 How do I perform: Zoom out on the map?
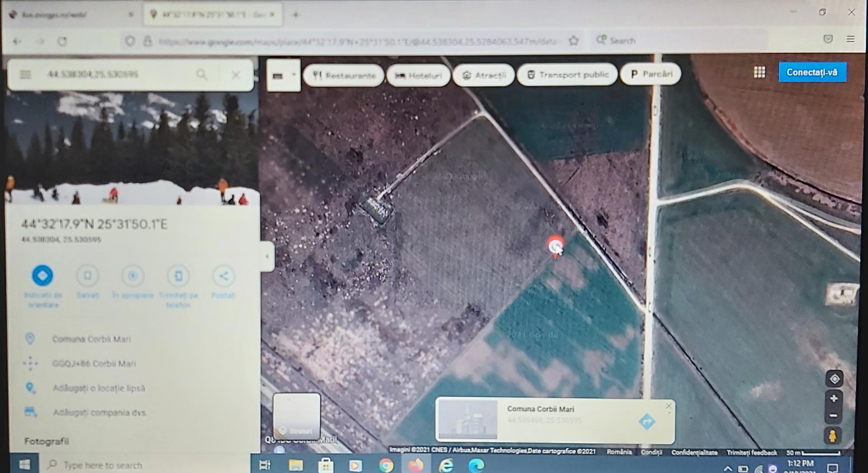pyautogui.click(x=834, y=416)
